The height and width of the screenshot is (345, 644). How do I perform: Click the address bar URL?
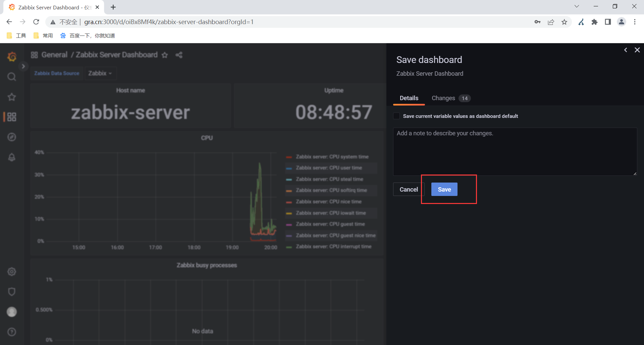pyautogui.click(x=169, y=22)
